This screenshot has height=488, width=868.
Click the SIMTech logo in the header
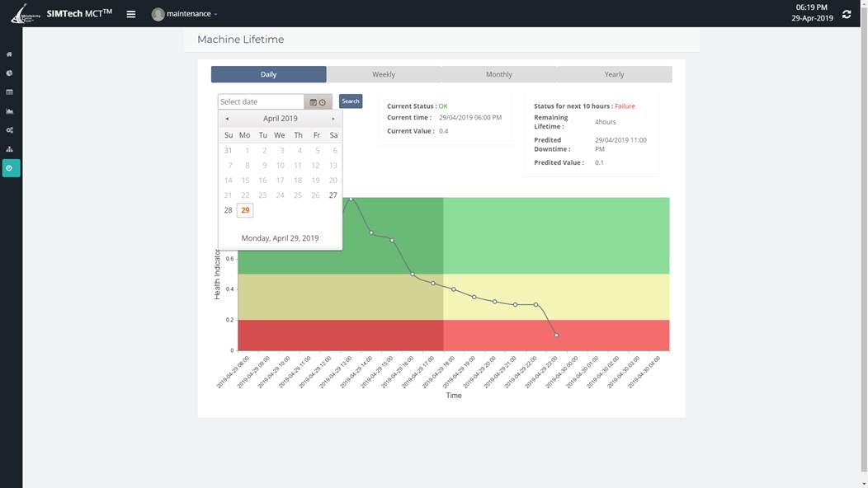click(26, 14)
